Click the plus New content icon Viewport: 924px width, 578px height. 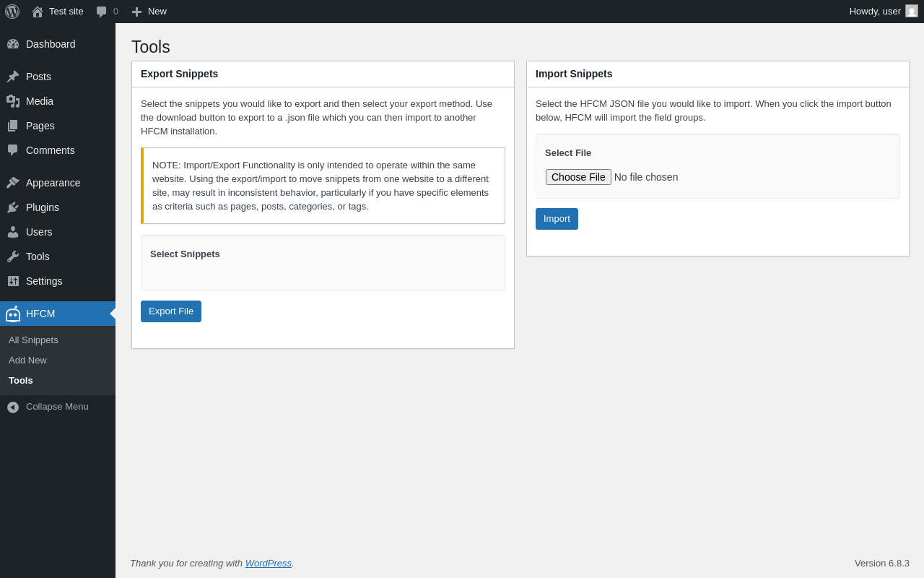136,12
